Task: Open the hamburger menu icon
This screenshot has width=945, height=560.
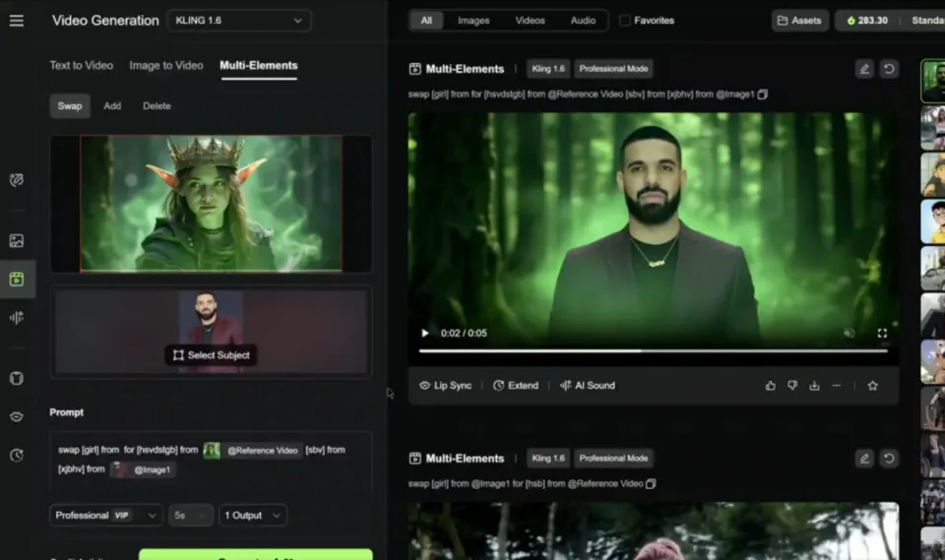Action: click(x=17, y=21)
